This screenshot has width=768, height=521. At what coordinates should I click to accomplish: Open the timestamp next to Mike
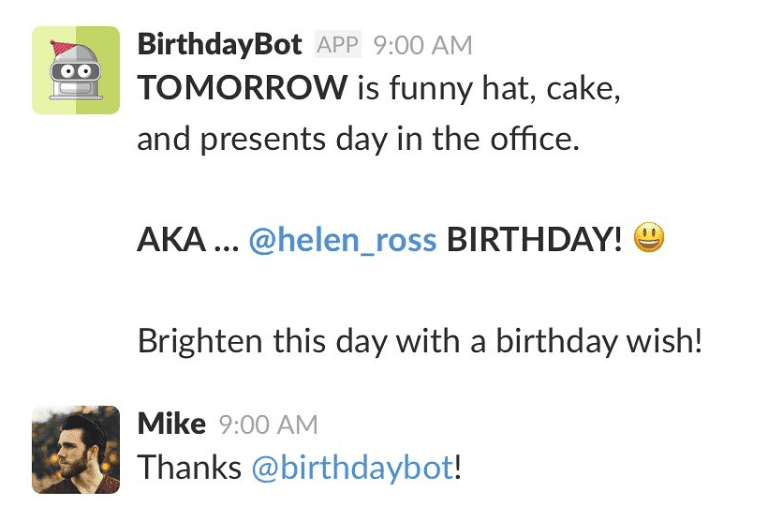coord(268,425)
